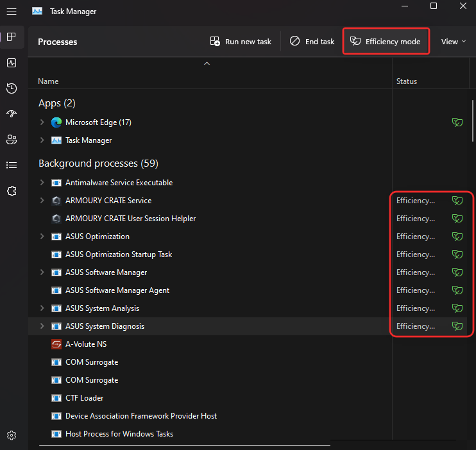Sort by the Status column header
The image size is (476, 450).
pos(407,81)
